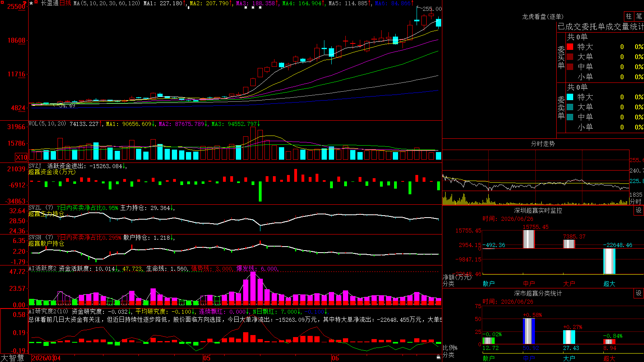Click the teal 中单 sell-order swatch
Image resolution: width=644 pixels, height=362 pixels.
coord(570,117)
